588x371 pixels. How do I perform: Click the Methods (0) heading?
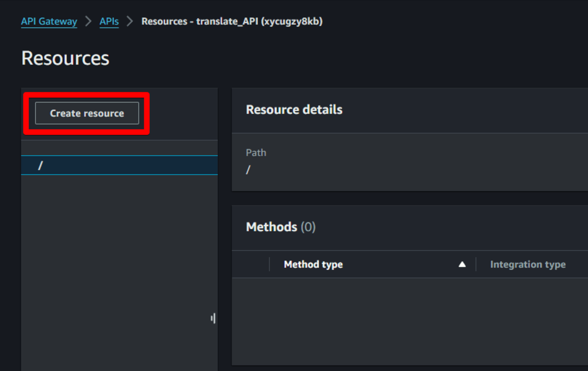281,227
